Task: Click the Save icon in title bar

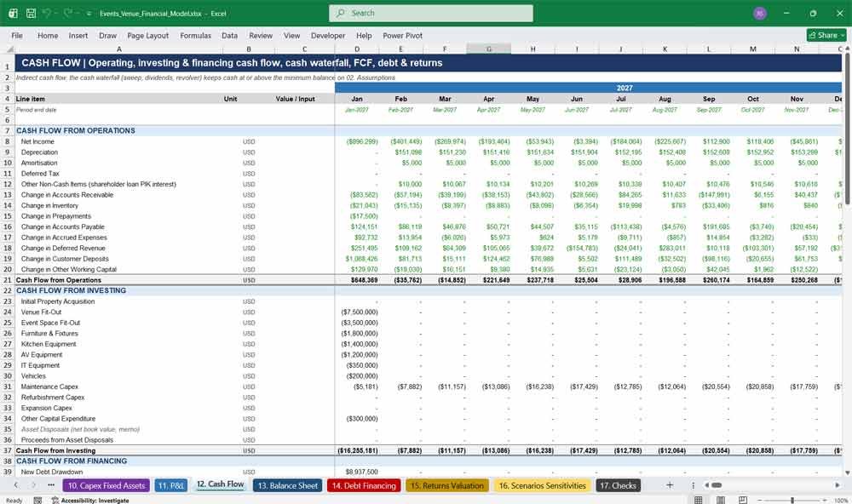Action: 31,13
